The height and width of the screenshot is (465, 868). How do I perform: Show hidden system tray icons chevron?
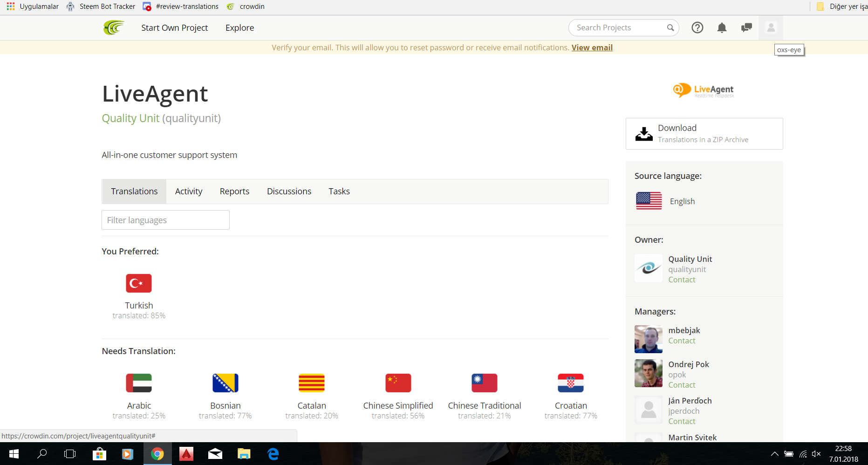774,454
